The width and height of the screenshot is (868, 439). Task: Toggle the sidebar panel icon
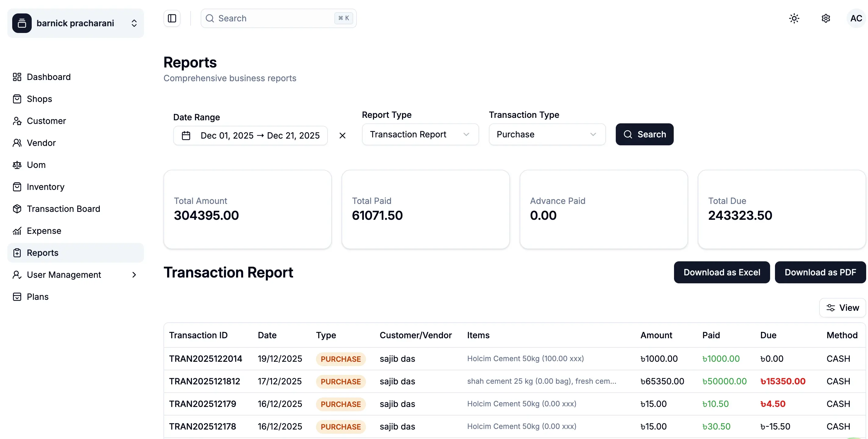point(172,18)
